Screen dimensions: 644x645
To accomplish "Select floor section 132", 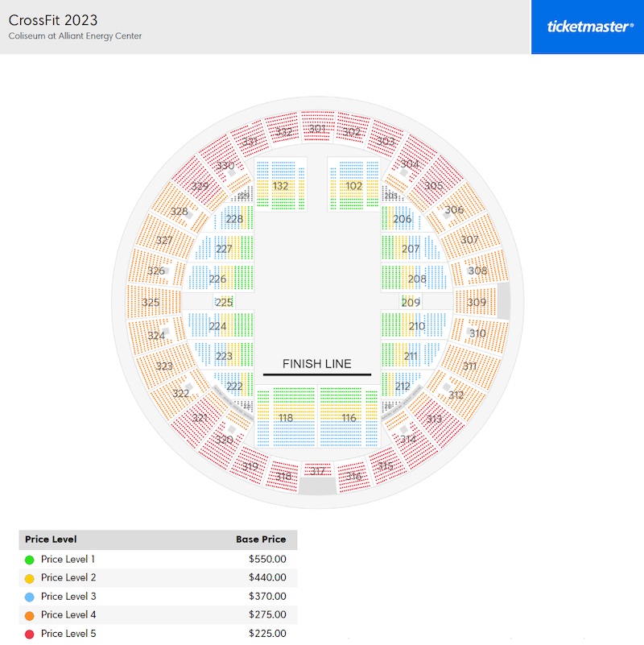I will (x=279, y=186).
